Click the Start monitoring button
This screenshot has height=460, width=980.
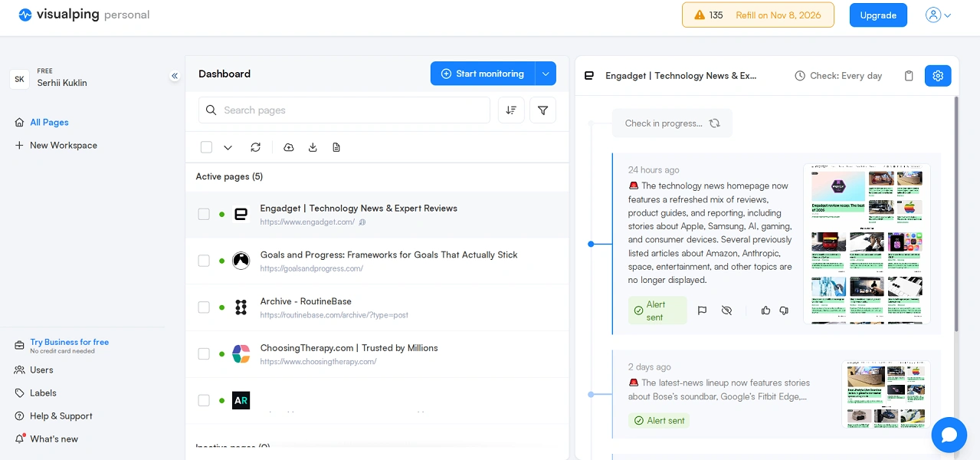pyautogui.click(x=483, y=74)
